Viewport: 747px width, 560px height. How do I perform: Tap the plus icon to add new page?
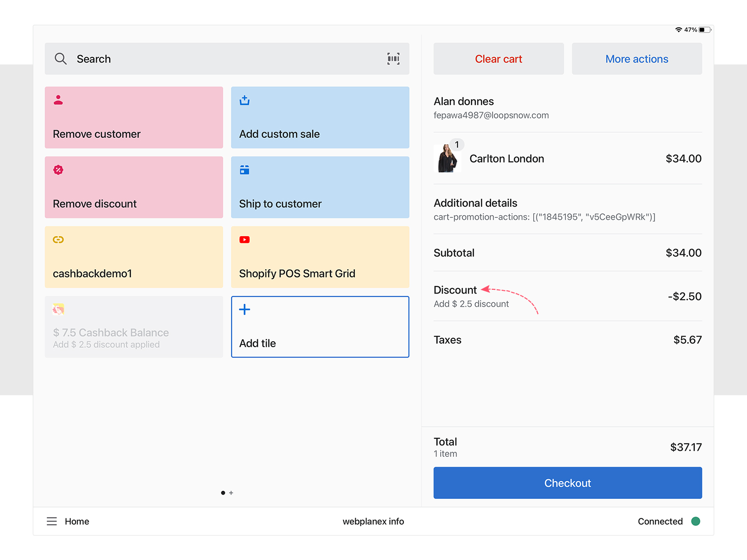click(231, 493)
